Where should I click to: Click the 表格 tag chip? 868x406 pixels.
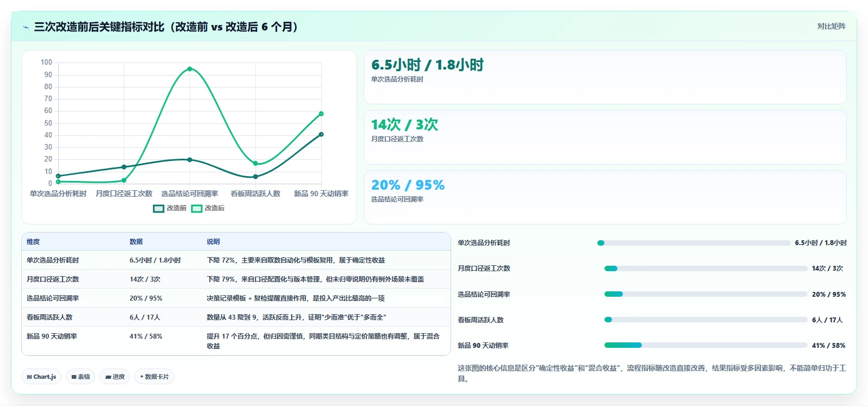[80, 377]
